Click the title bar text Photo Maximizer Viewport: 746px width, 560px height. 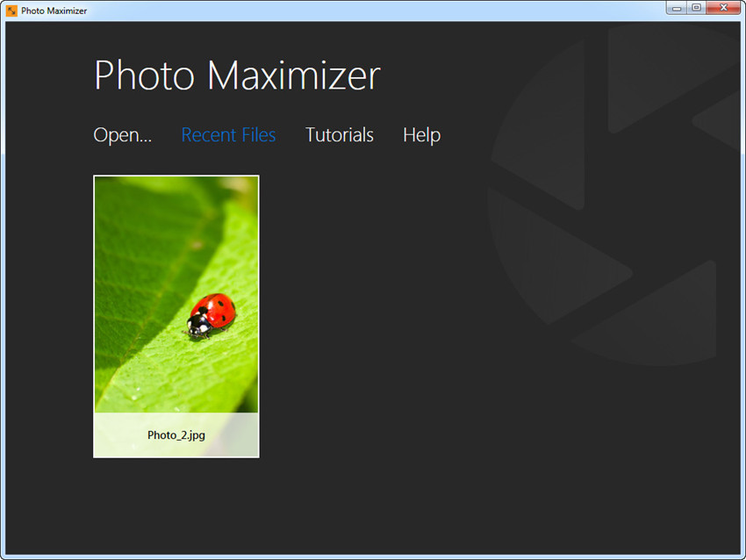tap(53, 10)
